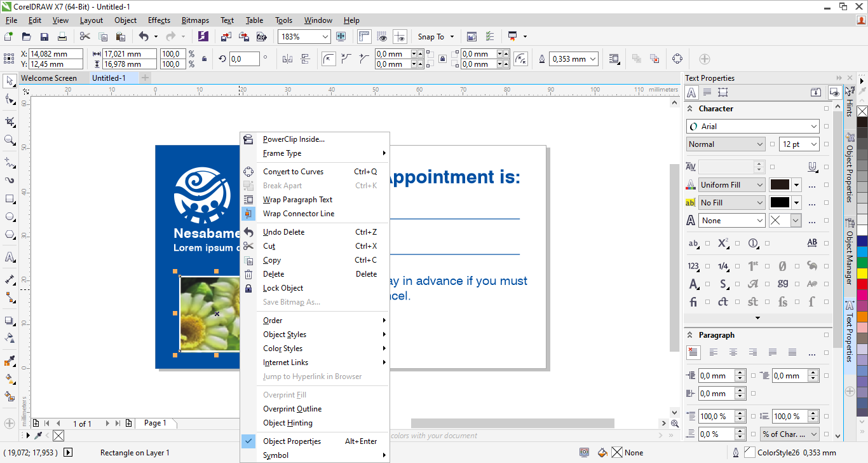Pick the yellow swatch in color palette
This screenshot has height=463, width=868.
click(862, 273)
